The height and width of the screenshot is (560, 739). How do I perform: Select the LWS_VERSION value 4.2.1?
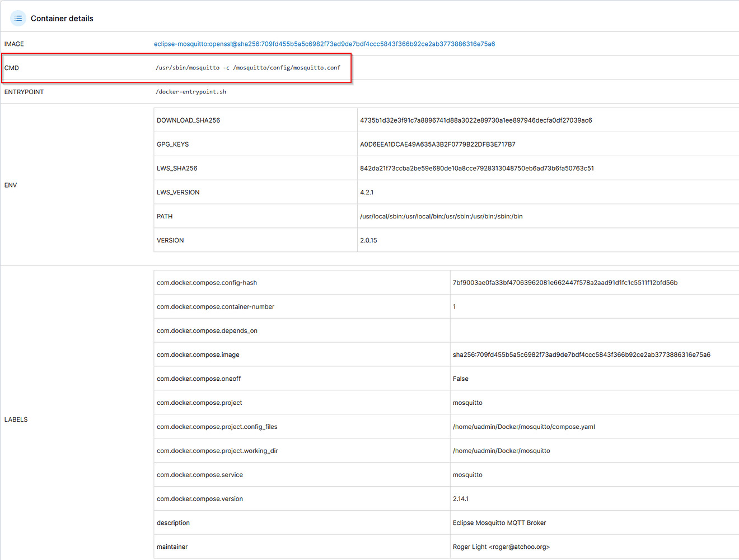coord(367,193)
